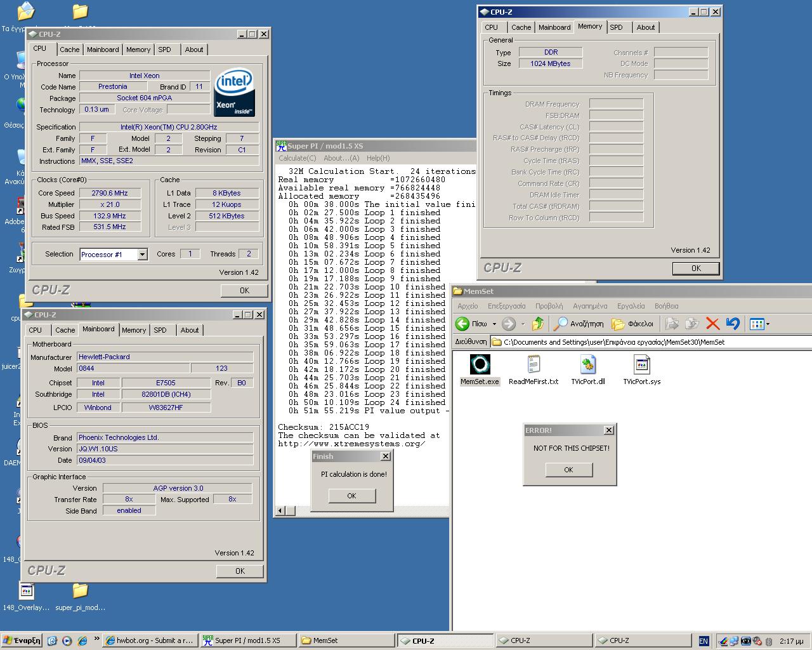This screenshot has width=812, height=650.
Task: Click the Socket 604 mPGA package value
Action: [x=145, y=98]
